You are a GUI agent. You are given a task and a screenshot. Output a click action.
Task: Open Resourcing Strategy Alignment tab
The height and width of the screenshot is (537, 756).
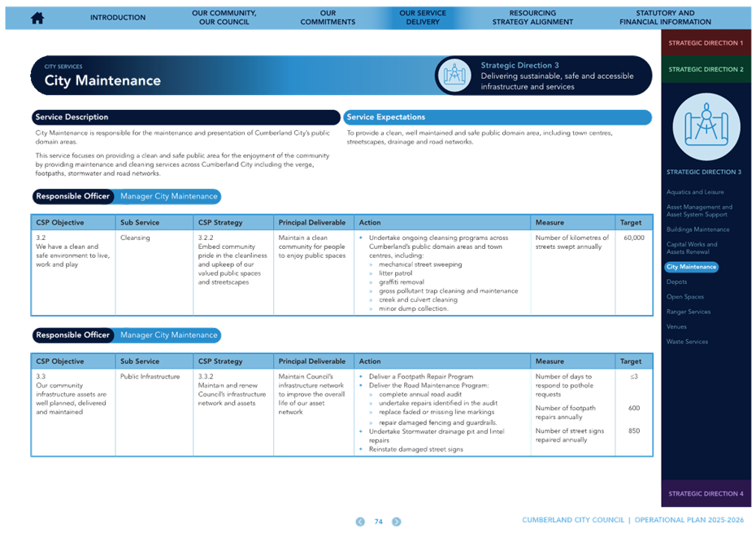(532, 17)
